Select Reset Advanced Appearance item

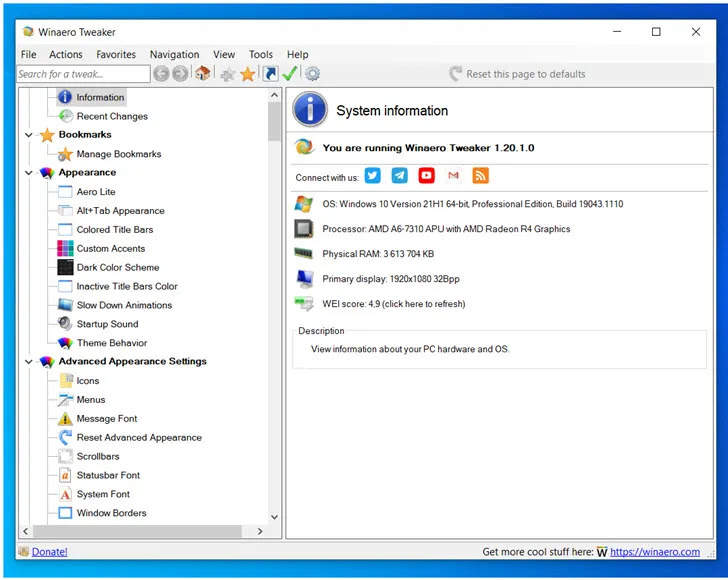point(139,437)
